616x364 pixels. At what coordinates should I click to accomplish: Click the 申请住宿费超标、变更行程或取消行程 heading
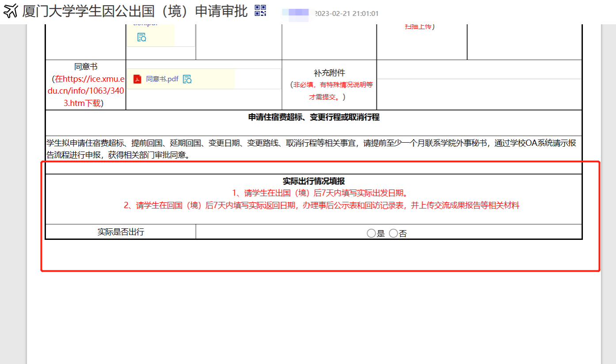click(x=314, y=117)
